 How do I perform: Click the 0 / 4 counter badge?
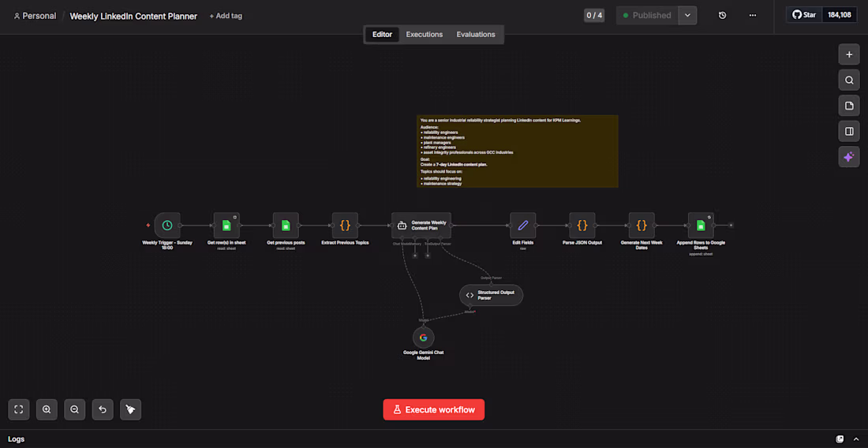594,16
